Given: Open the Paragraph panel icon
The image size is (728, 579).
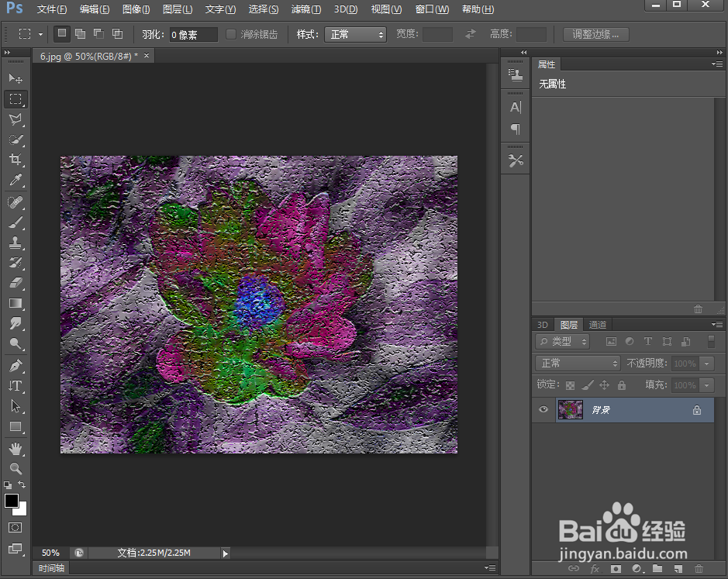Looking at the screenshot, I should click(516, 129).
